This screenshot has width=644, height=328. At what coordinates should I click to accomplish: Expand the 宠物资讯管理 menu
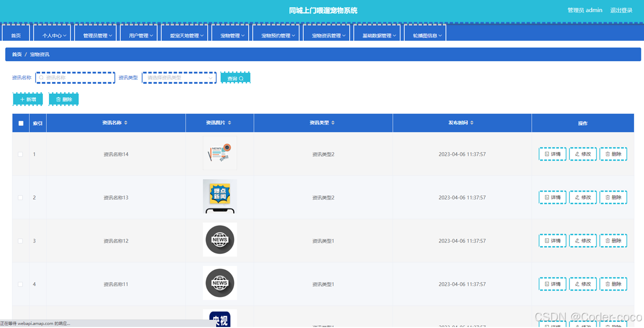[326, 33]
